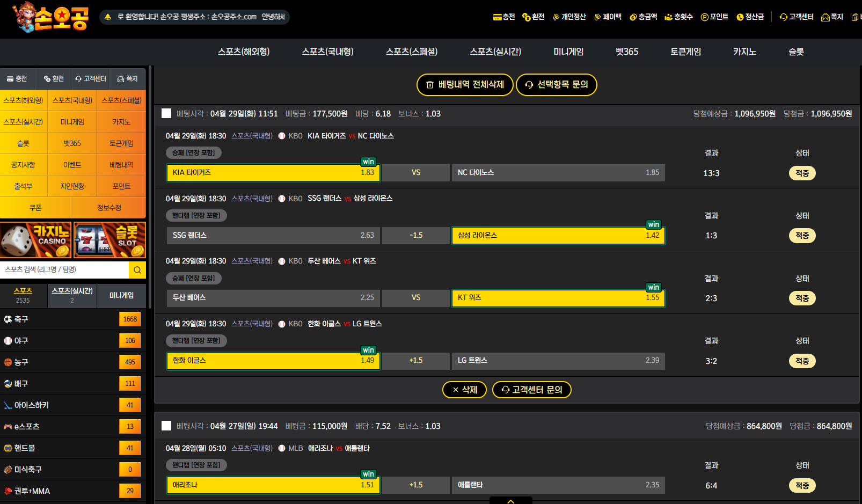Screen dimensions: 862x504
Task: Click the 지인현황 sidebar grid item
Action: pyautogui.click(x=72, y=186)
